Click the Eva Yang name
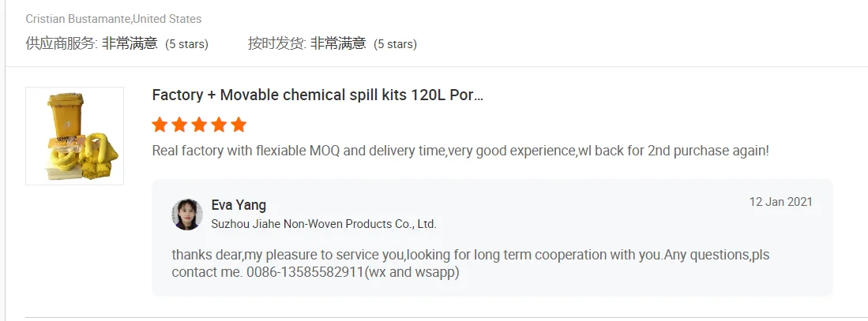This screenshot has height=321, width=868. 239,205
